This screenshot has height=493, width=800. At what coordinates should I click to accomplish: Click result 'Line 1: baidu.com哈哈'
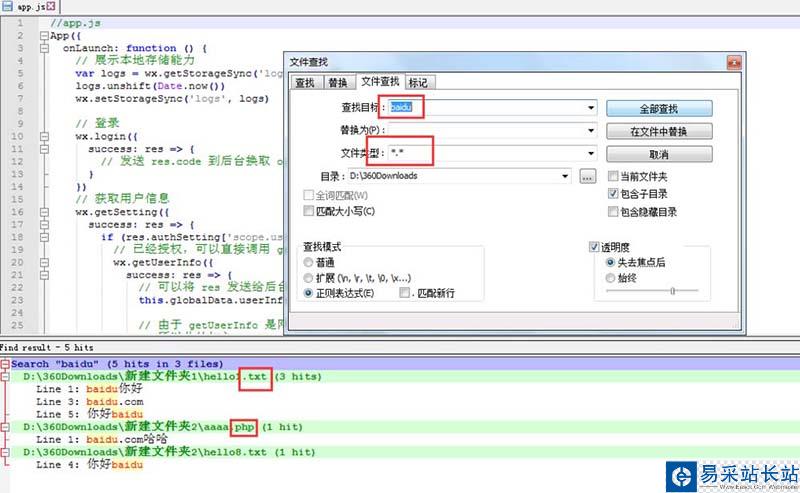[x=102, y=439]
